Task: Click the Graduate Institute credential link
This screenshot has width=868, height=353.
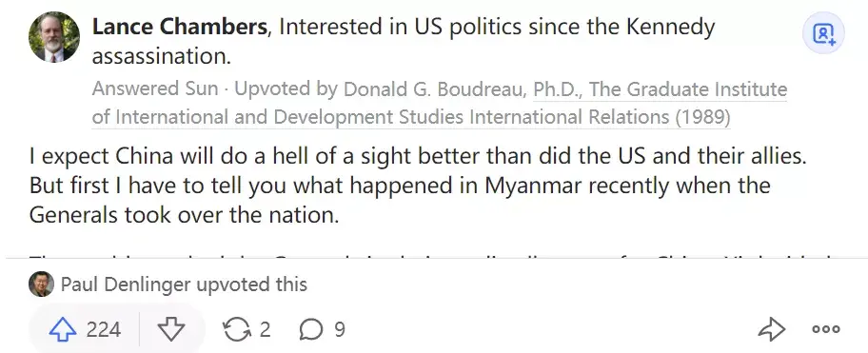Action: 439,104
